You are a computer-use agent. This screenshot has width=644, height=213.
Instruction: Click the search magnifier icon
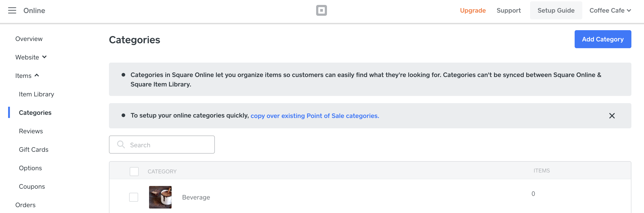coord(121,145)
